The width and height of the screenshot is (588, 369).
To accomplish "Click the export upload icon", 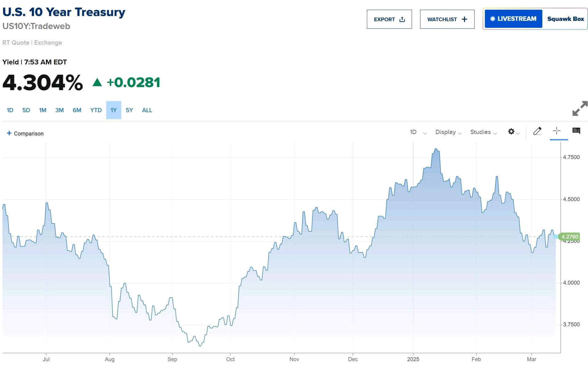I will pyautogui.click(x=402, y=19).
